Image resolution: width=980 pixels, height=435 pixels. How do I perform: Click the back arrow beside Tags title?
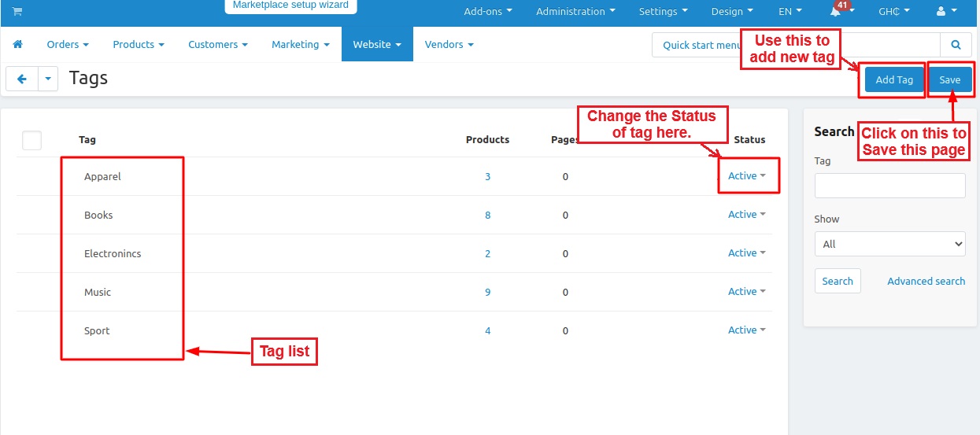point(22,79)
